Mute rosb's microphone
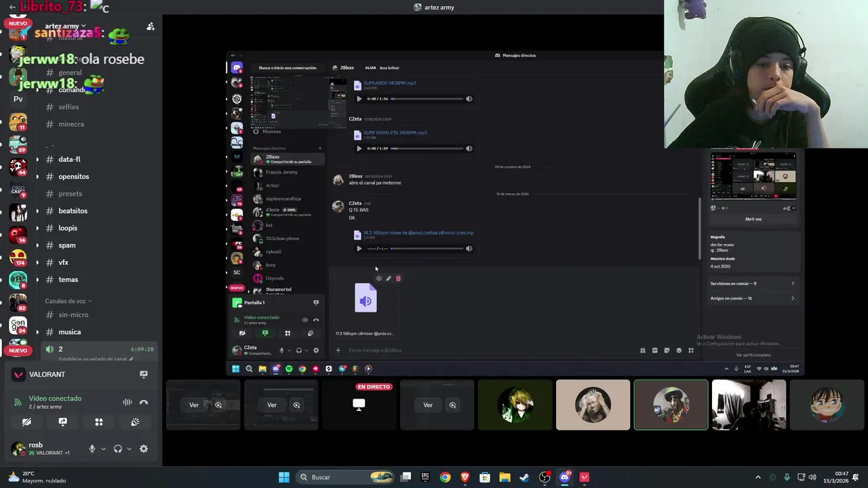Screen dimensions: 868x488 92,449
